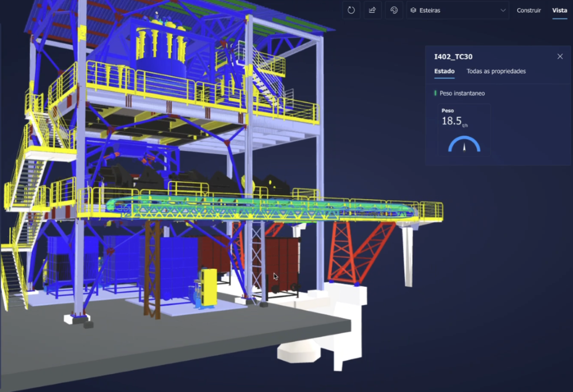This screenshot has width=573, height=392.
Task: Open the color theme palette icon
Action: tap(394, 10)
